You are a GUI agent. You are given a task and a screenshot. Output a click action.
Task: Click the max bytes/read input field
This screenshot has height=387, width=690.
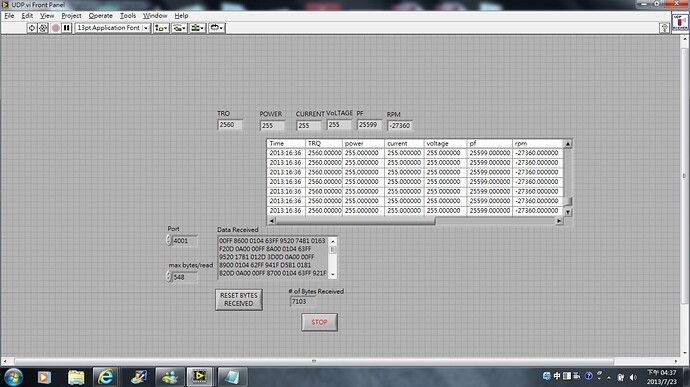(x=185, y=277)
